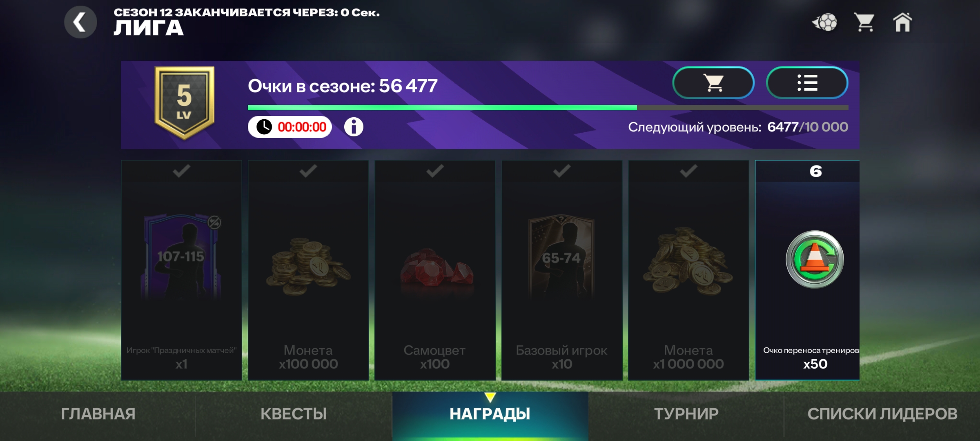Screen dimensions: 980x441
Task: Click the season points progress bar
Action: click(548, 108)
